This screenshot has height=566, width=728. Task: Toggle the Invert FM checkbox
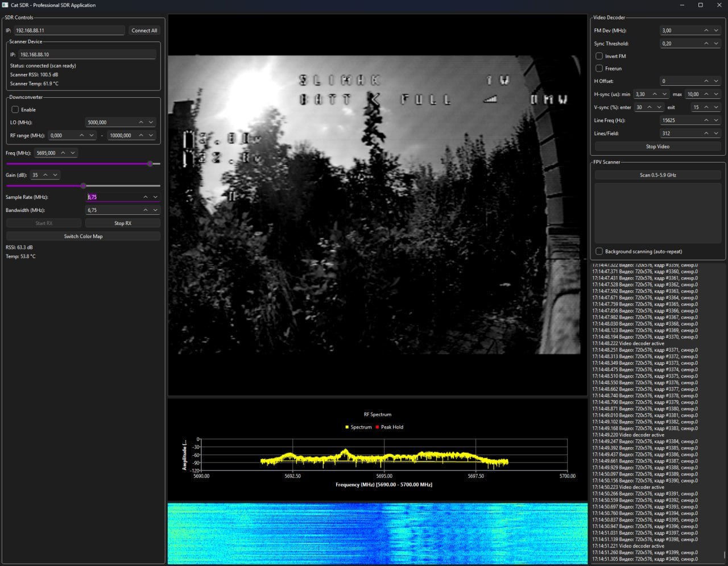[x=599, y=56]
